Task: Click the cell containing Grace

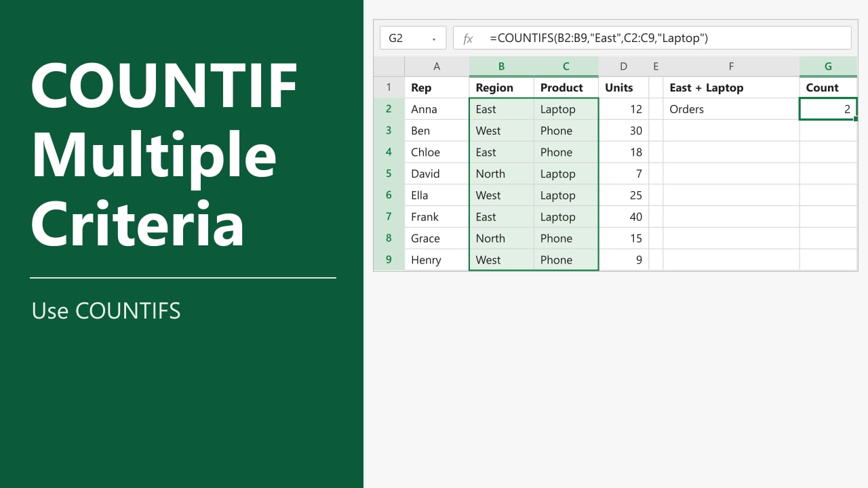Action: [x=437, y=239]
